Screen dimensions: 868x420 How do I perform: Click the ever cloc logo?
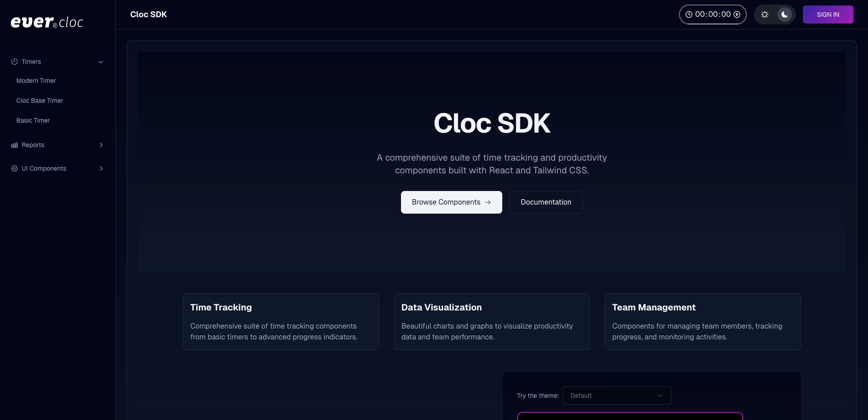(47, 22)
